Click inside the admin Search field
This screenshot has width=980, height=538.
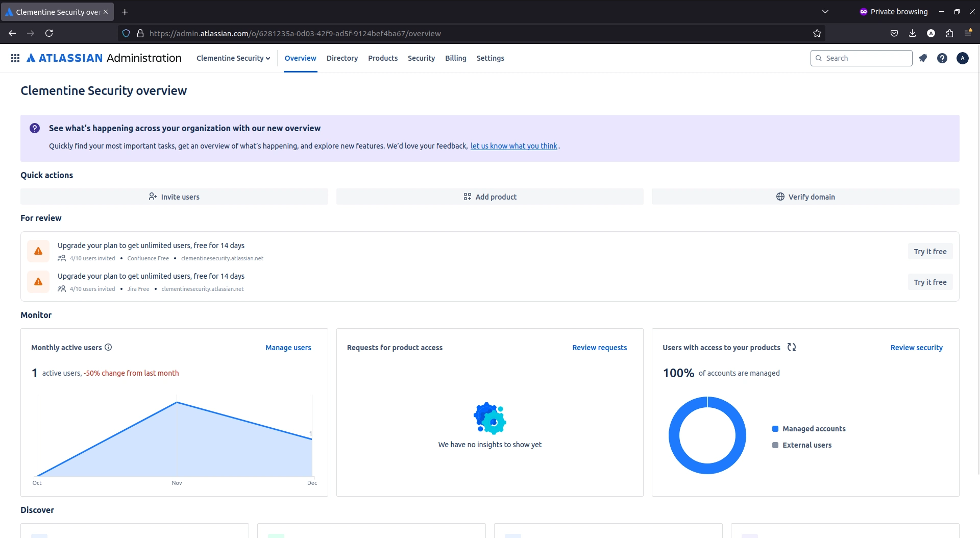tap(861, 58)
